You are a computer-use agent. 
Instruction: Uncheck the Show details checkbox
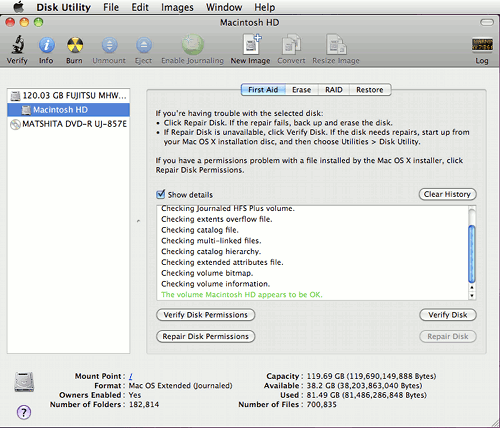pos(161,194)
